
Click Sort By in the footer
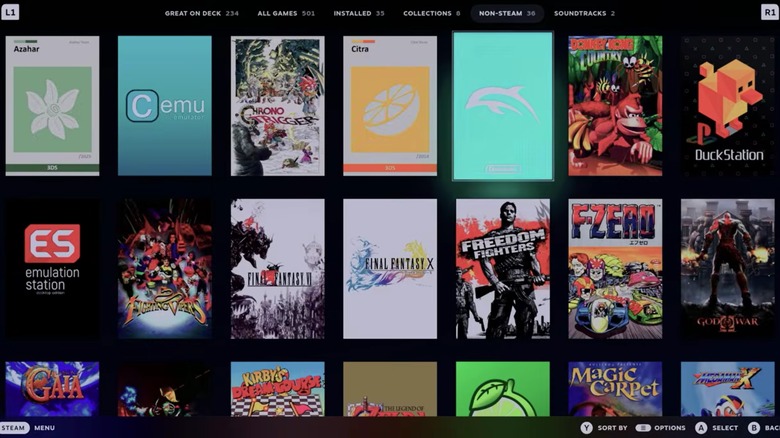pyautogui.click(x=612, y=428)
